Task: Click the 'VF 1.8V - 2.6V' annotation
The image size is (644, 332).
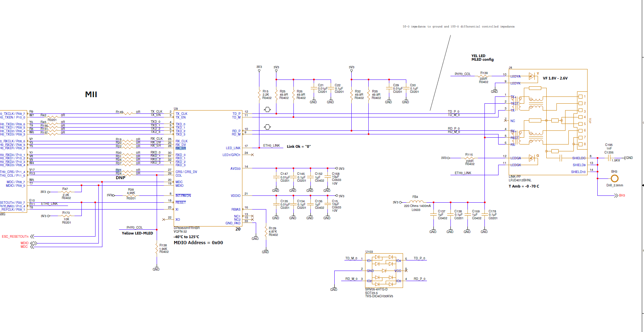Action: [x=555, y=78]
